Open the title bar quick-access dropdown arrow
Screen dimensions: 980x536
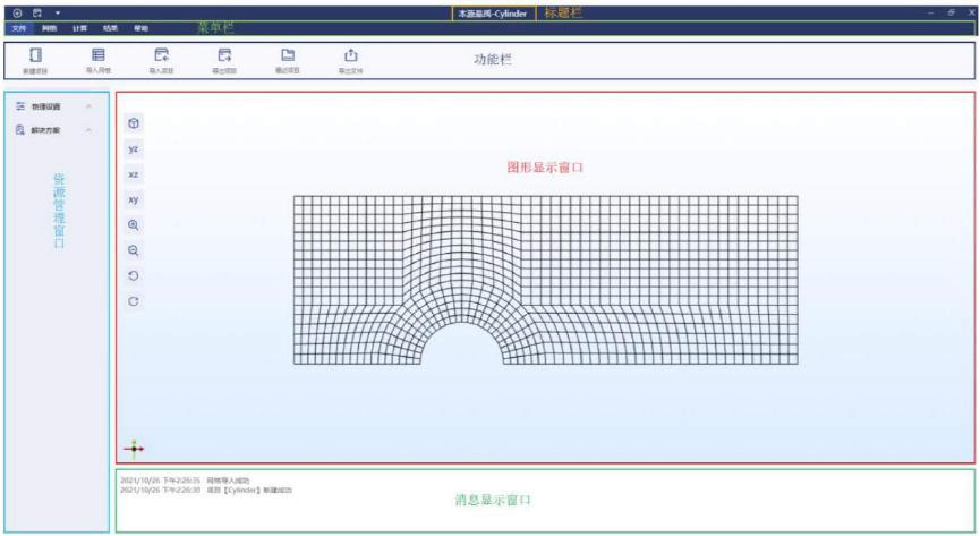[58, 13]
